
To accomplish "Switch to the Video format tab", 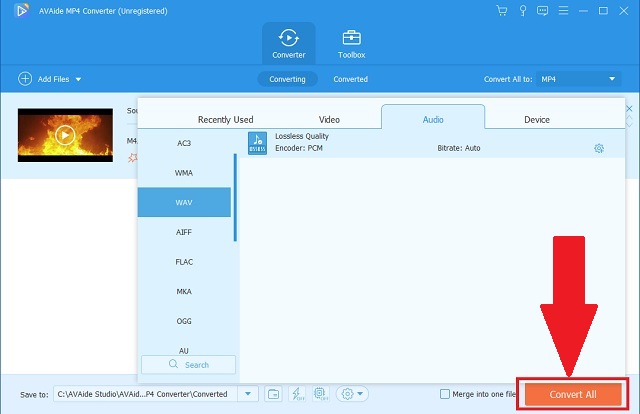I will [329, 120].
